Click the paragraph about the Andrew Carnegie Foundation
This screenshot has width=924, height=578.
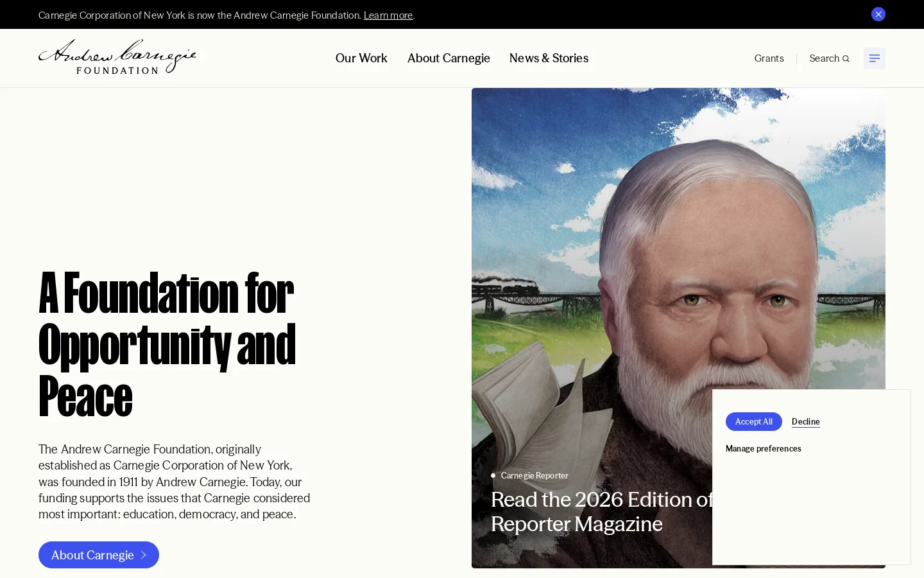[175, 482]
